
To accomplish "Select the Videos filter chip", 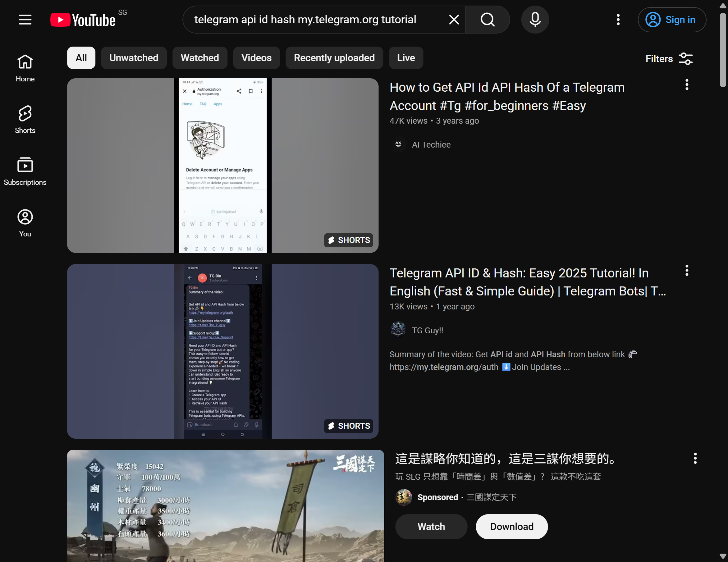I will click(x=256, y=58).
